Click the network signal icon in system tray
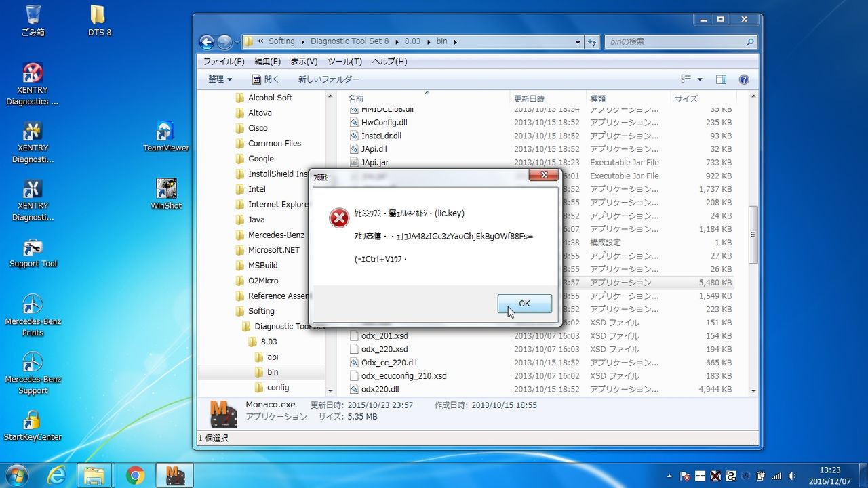The image size is (868, 488). [x=776, y=476]
